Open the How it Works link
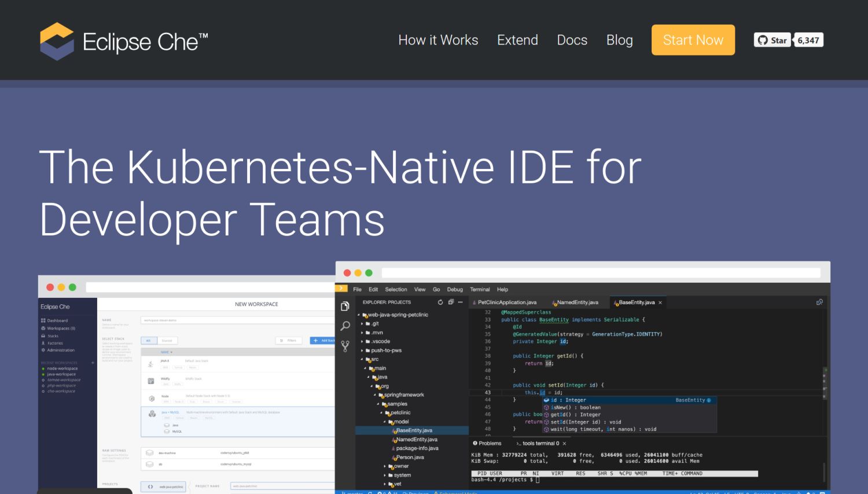The height and width of the screenshot is (494, 868). click(x=438, y=40)
